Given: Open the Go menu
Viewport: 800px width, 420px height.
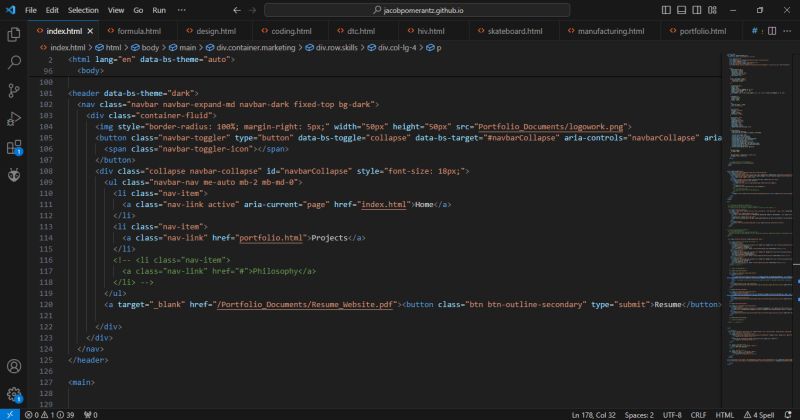Looking at the screenshot, I should tap(138, 10).
